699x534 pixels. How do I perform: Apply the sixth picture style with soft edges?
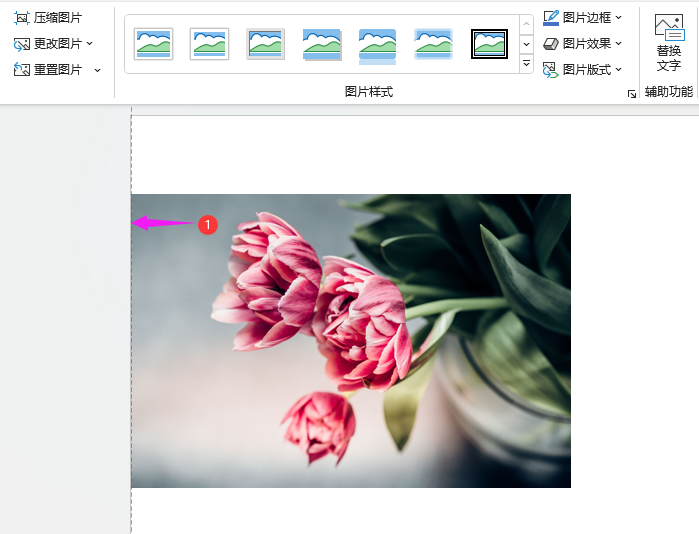433,44
